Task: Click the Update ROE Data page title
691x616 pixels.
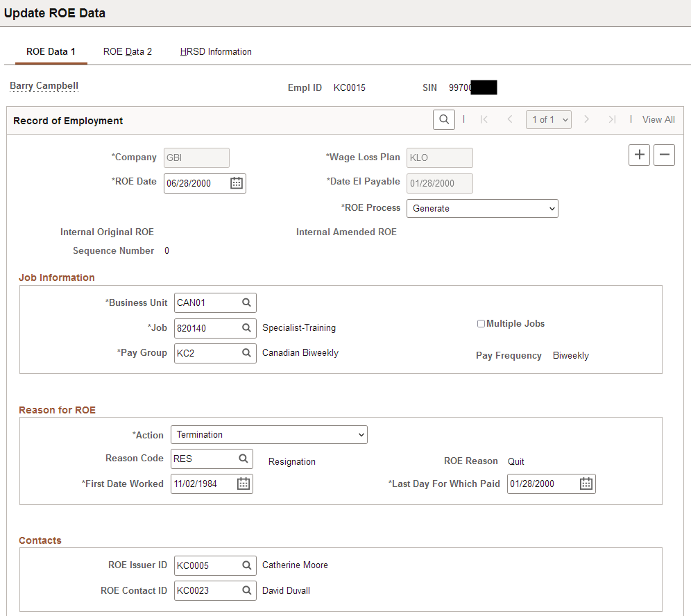Action: tap(55, 13)
